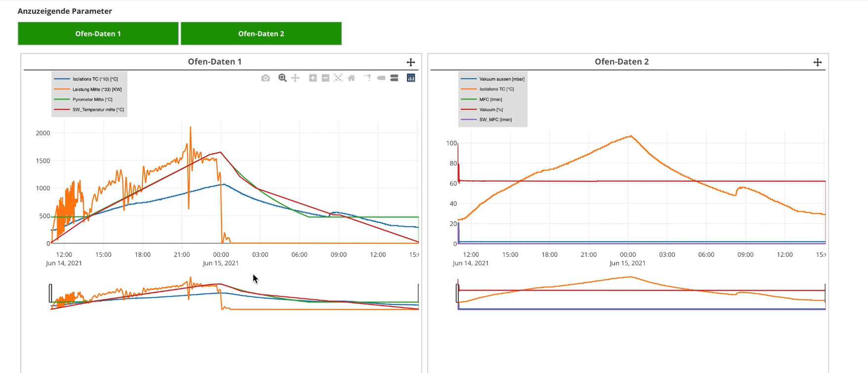Select the Pan tool in plot toolbar

click(x=296, y=78)
